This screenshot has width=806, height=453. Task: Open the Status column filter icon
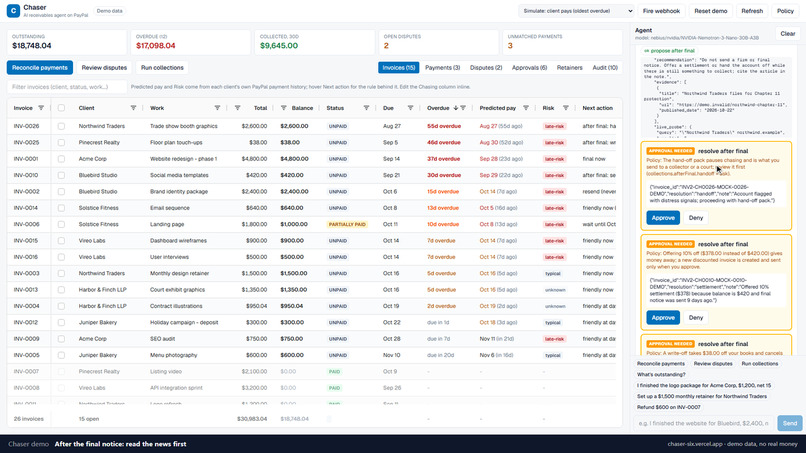[x=366, y=108]
